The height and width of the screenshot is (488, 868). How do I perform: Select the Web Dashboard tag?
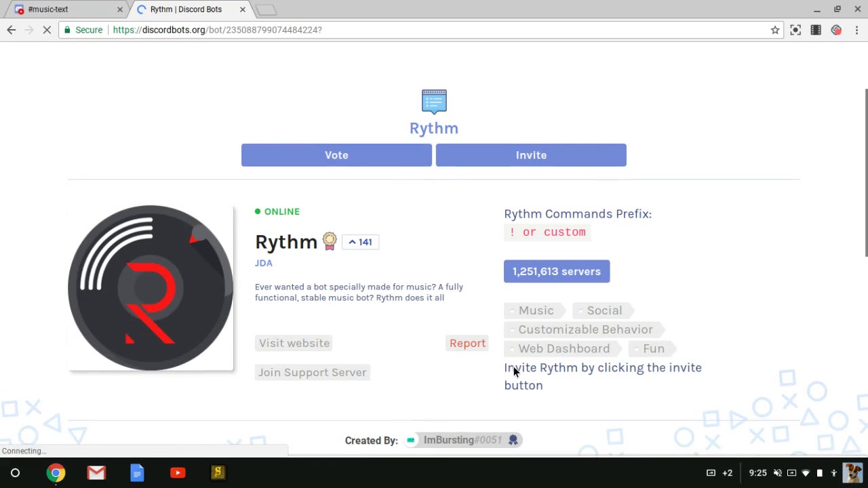pyautogui.click(x=563, y=348)
